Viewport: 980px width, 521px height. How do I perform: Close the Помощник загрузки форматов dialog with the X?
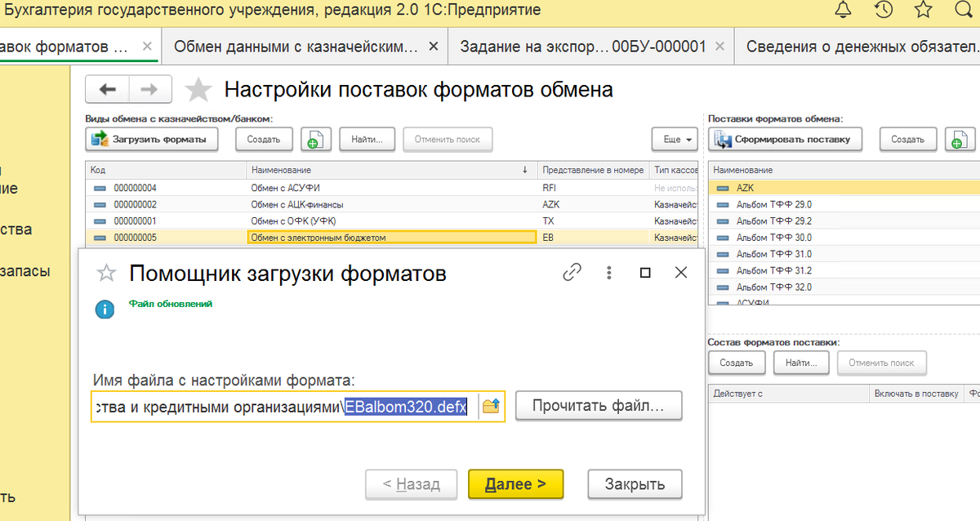(681, 273)
